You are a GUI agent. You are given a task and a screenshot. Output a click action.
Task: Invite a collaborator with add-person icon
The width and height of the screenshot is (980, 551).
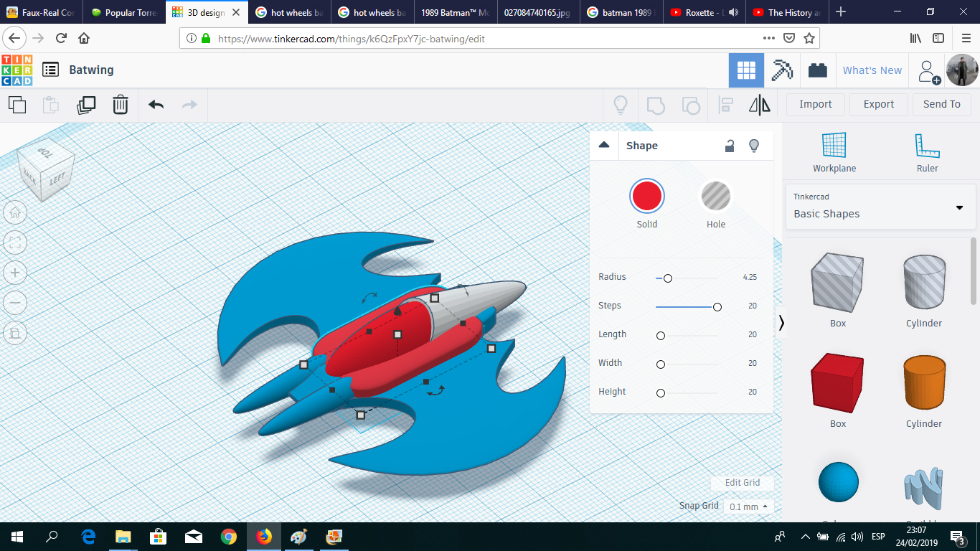[929, 71]
